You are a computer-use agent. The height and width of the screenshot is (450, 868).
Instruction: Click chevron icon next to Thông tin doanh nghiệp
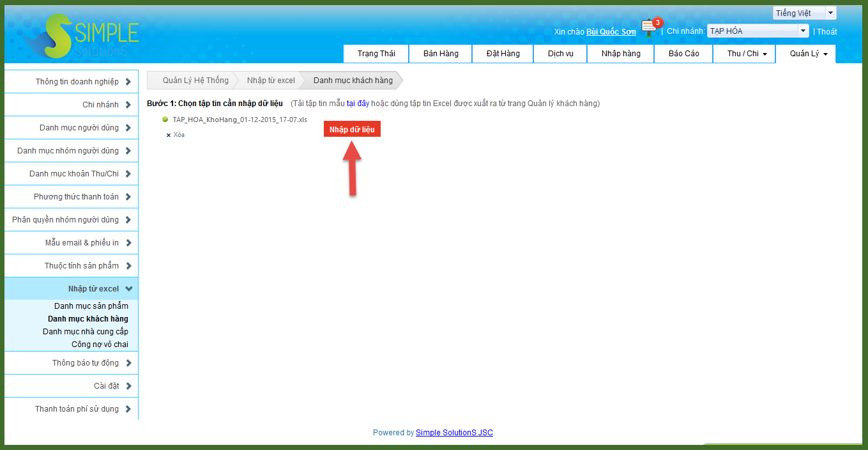pos(128,82)
